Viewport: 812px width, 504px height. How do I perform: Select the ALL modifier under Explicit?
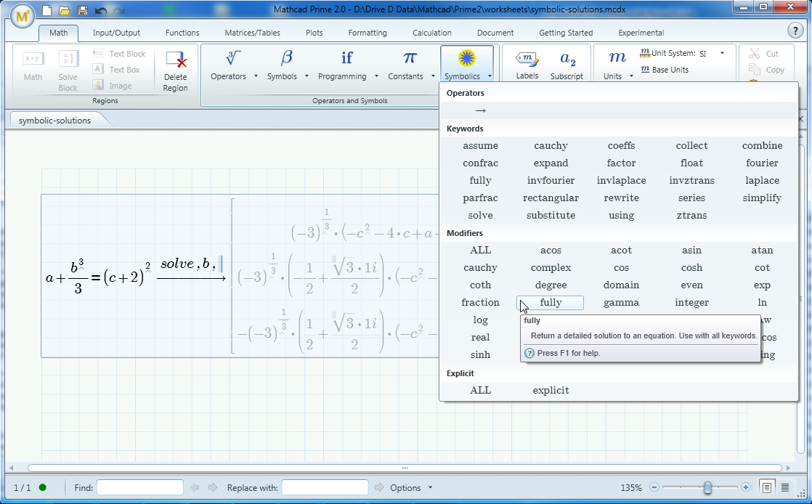click(x=480, y=390)
